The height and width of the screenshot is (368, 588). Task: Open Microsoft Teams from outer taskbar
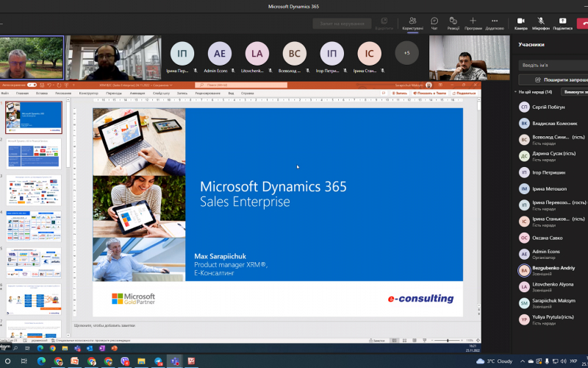[175, 361]
